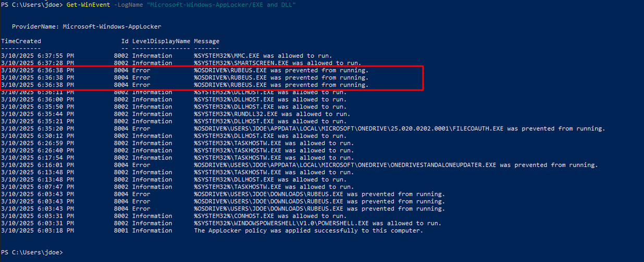
Task: Select the Message column header
Action: tap(207, 41)
